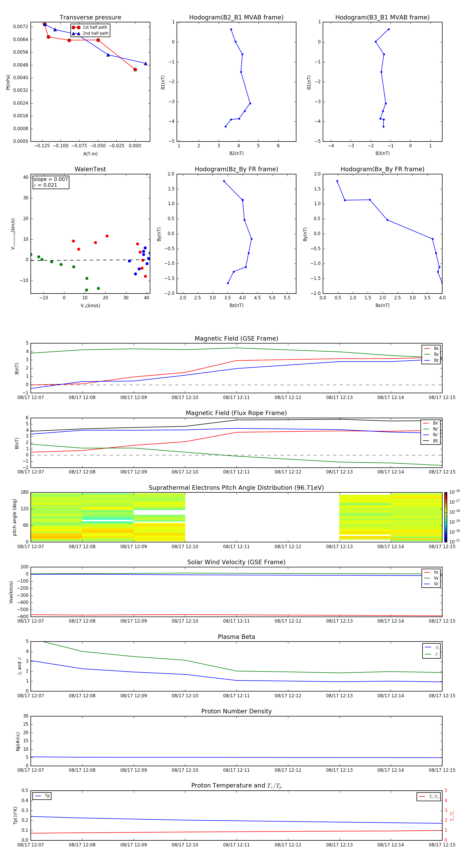Viewport: 473px width, 868px height.
Task: Select the "r = 0.021" annotation
Action: click(x=45, y=185)
